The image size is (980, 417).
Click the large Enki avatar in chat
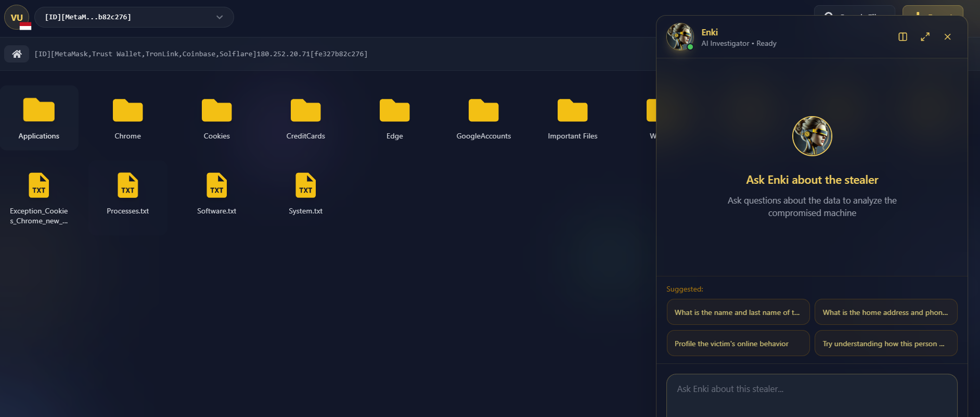point(812,136)
